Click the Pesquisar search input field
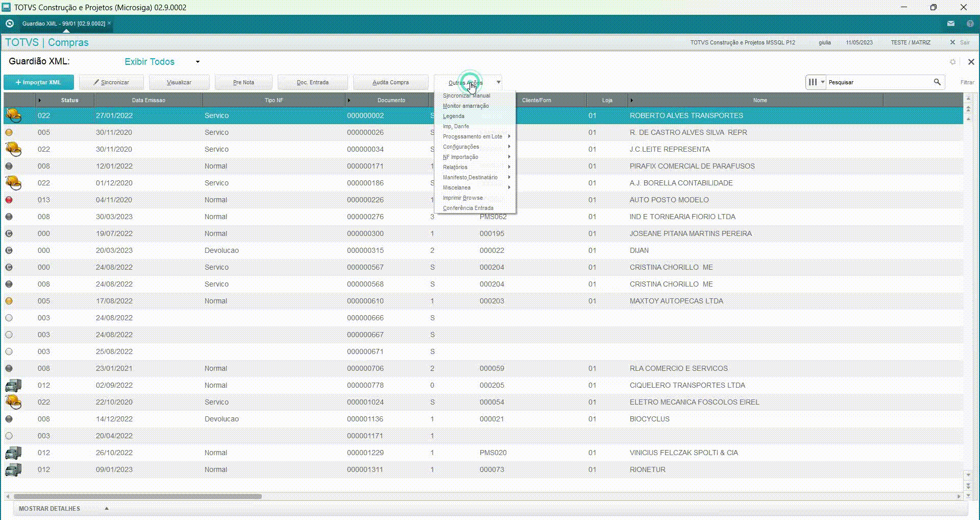 click(x=879, y=82)
